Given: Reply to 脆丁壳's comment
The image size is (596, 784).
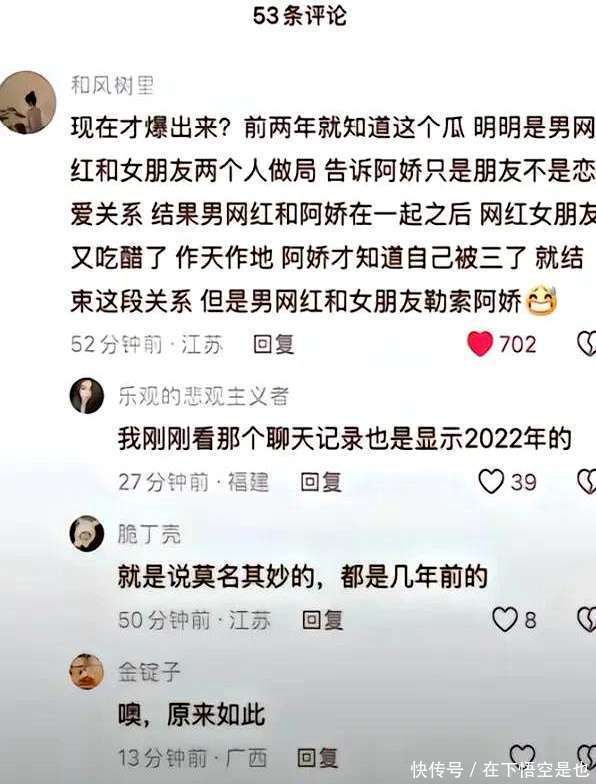Looking at the screenshot, I should coord(323,620).
